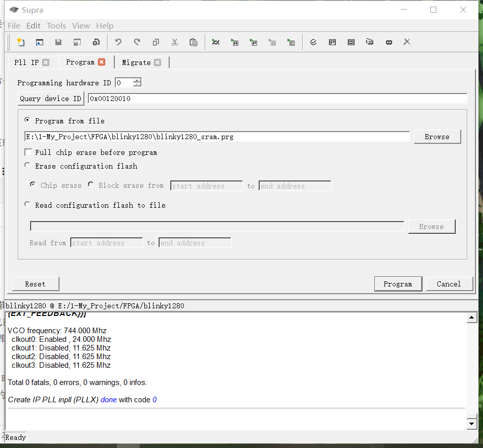483x448 pixels.
Task: Click the checkmark circle toolbar icon
Action: click(313, 42)
